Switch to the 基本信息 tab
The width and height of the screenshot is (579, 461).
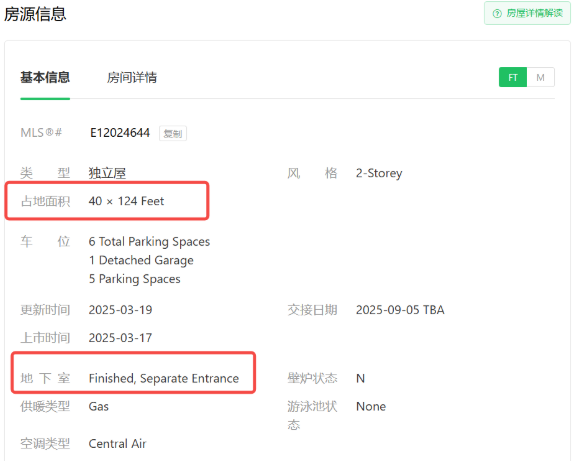[45, 78]
